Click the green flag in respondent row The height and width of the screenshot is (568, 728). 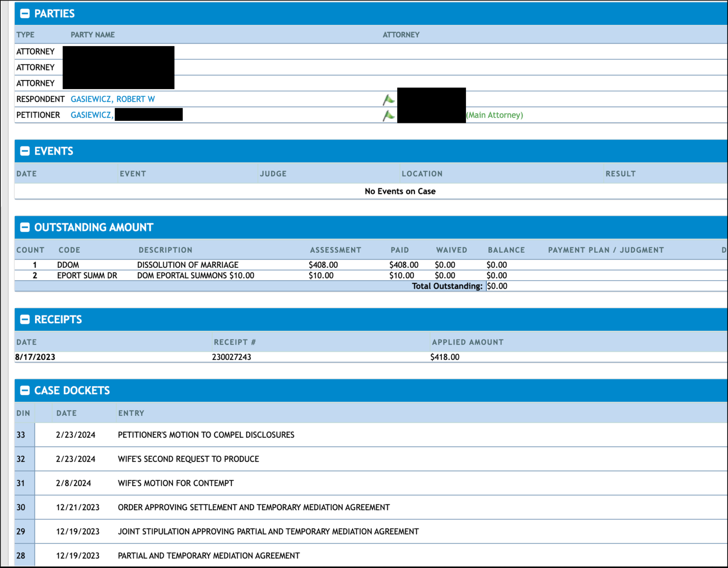[389, 100]
